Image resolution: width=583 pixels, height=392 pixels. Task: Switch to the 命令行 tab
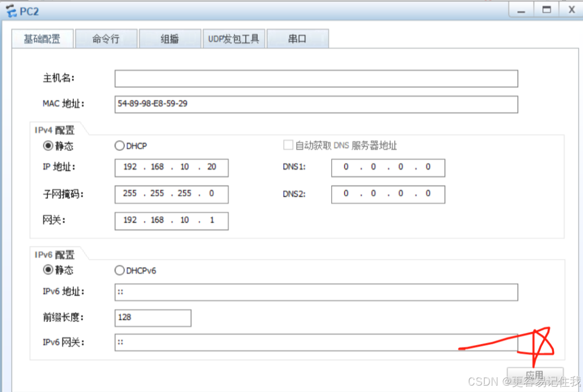106,39
